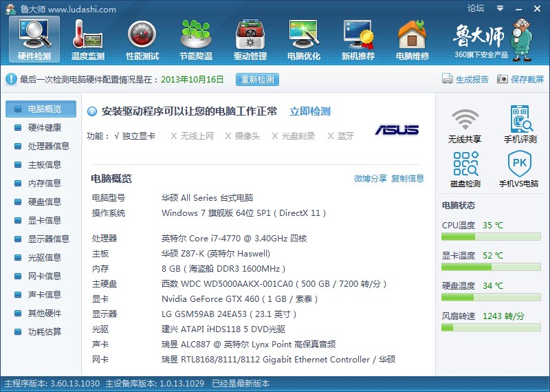Click the 风扇转速 progress bar

[491, 327]
